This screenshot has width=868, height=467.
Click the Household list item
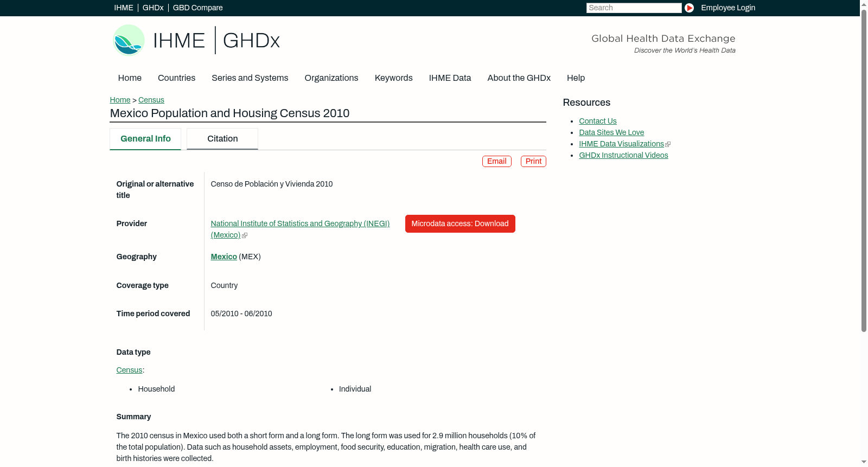click(x=156, y=389)
